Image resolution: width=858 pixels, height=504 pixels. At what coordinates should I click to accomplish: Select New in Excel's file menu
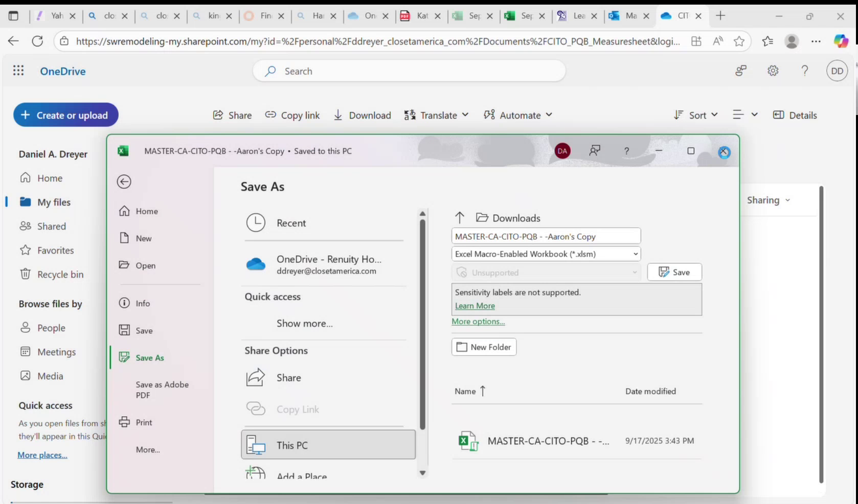pyautogui.click(x=144, y=238)
